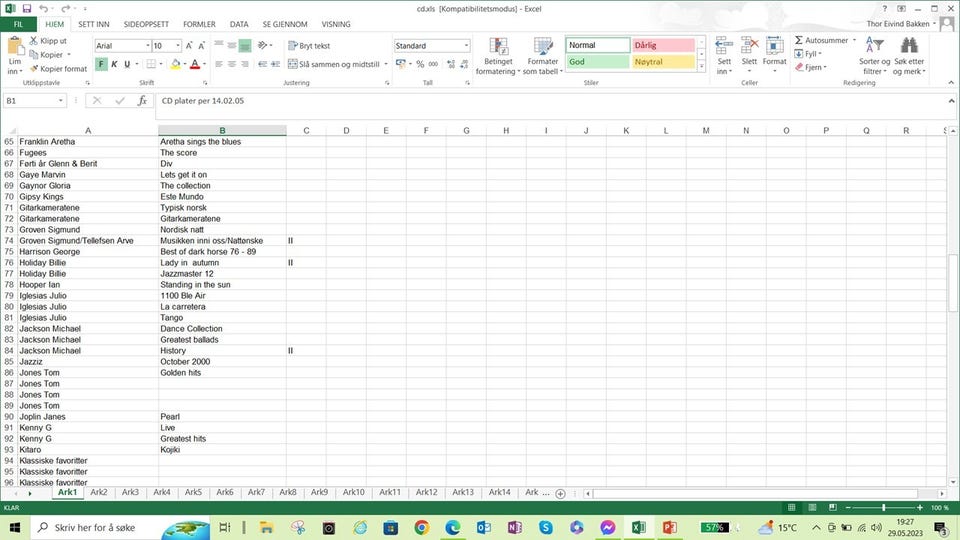Screen dimensions: 960x540
Task: Toggle italic K formatting
Action: point(114,64)
